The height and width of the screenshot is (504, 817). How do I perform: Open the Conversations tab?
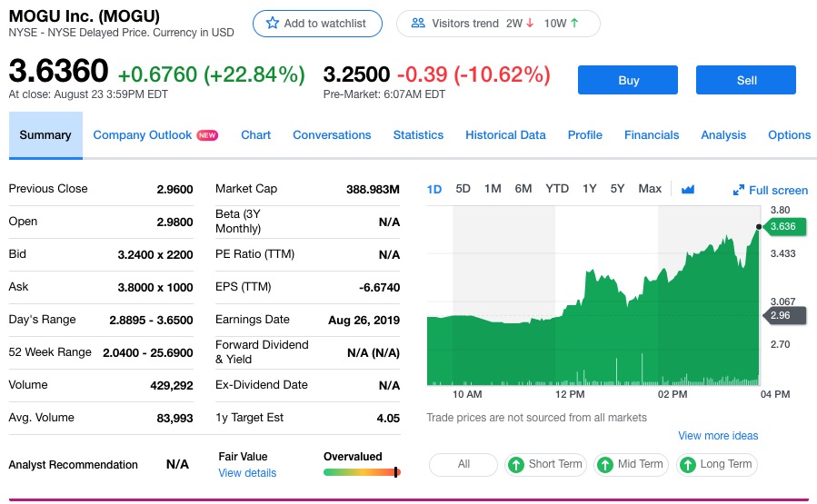coord(332,134)
